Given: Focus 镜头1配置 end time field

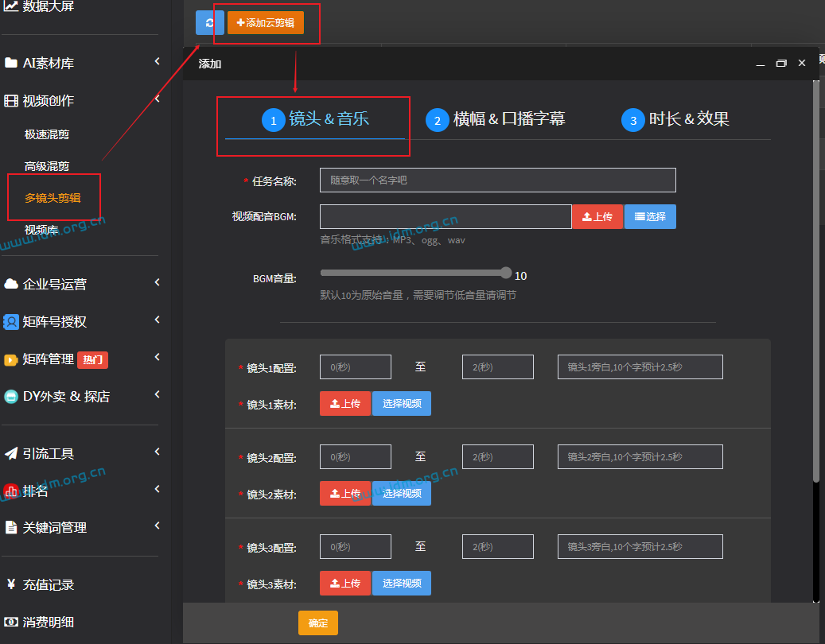Looking at the screenshot, I should click(498, 367).
